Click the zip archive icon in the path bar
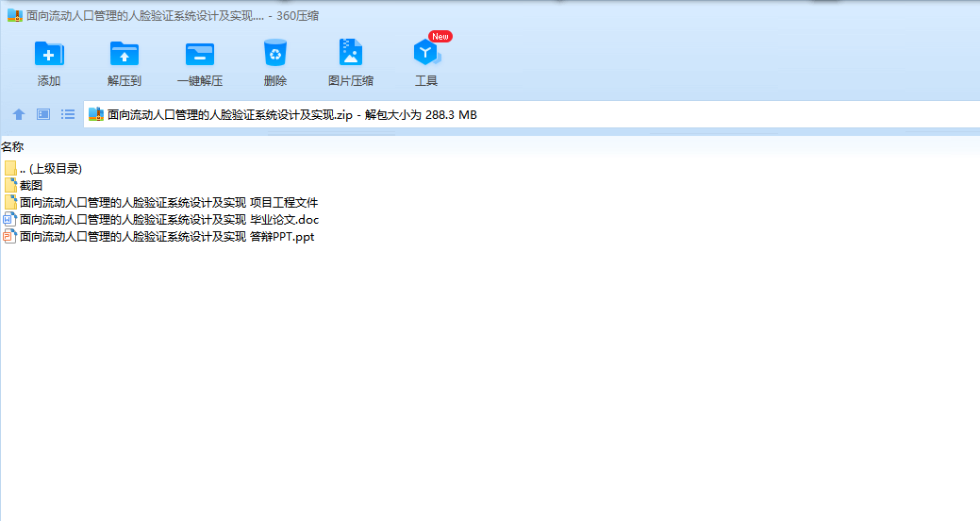The image size is (980, 521). [95, 114]
